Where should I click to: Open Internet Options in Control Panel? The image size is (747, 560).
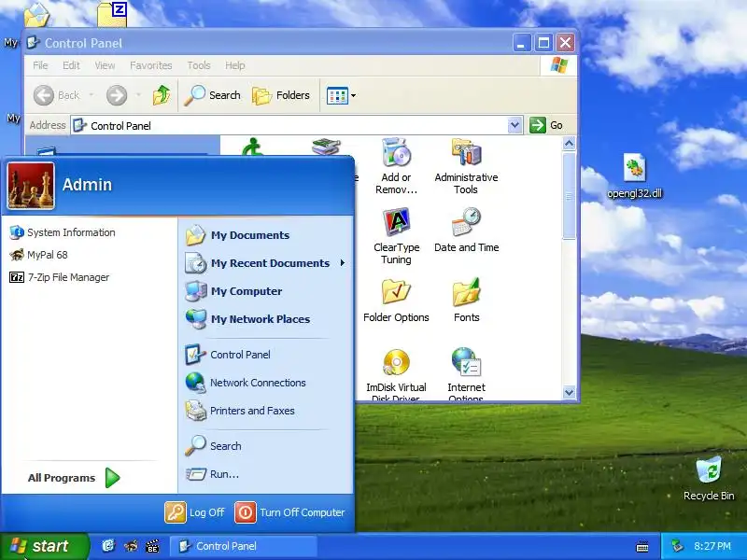click(466, 374)
